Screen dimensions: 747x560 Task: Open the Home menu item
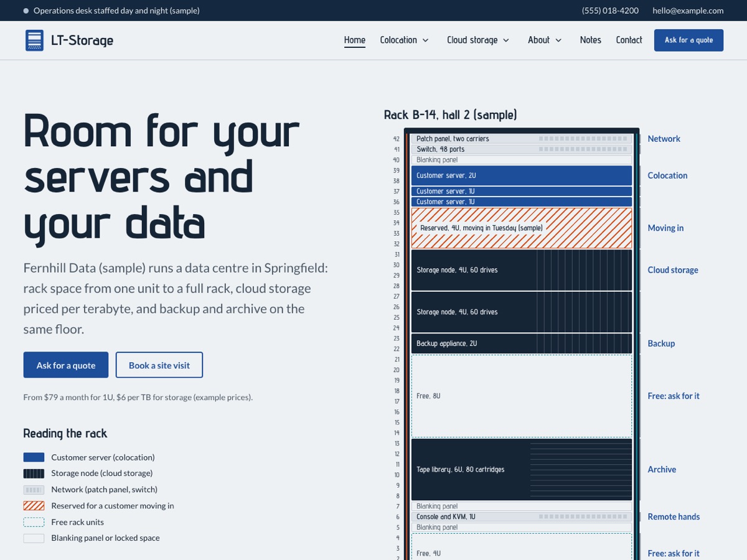(355, 40)
